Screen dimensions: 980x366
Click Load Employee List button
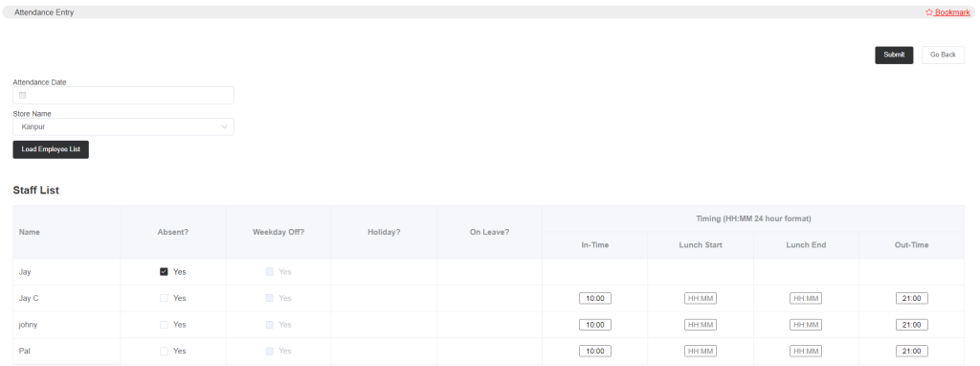(51, 149)
